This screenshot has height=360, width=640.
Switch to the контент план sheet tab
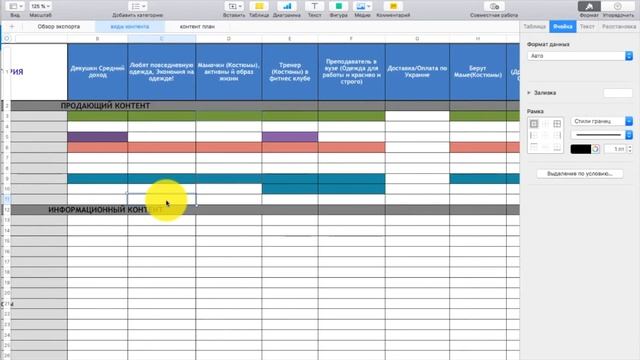pos(197,27)
